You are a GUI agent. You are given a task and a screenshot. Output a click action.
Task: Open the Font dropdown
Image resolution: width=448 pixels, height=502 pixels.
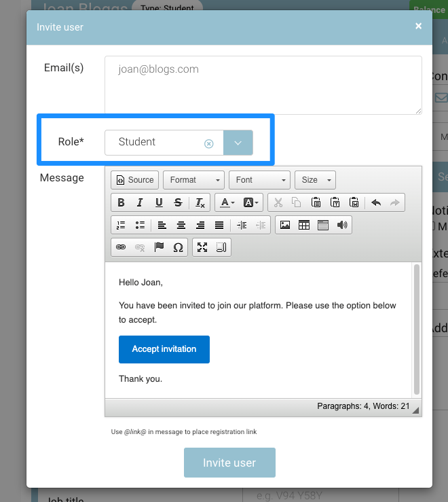(259, 180)
